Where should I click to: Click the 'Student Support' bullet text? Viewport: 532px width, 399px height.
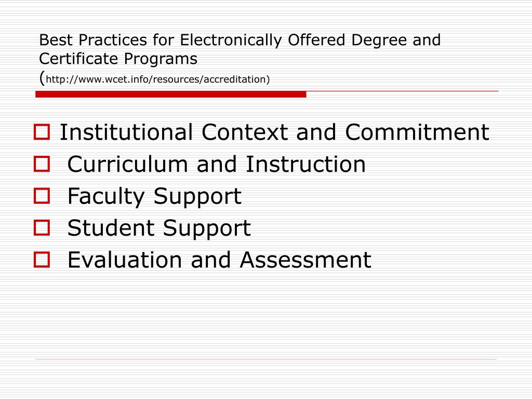(x=159, y=229)
